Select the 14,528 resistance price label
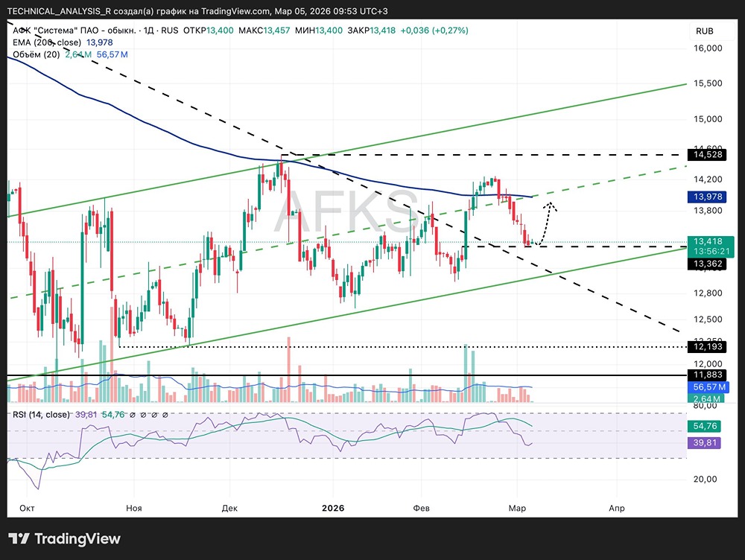Image resolution: width=745 pixels, height=560 pixels. click(706, 154)
